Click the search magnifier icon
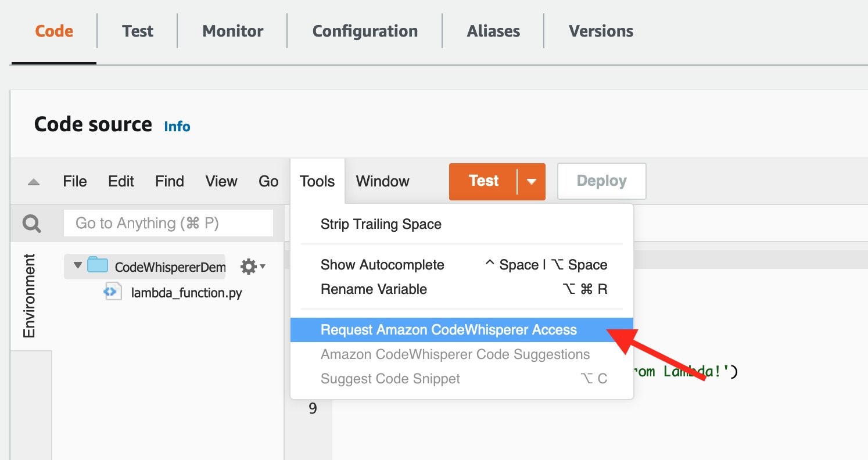Viewport: 868px width, 460px height. [31, 222]
